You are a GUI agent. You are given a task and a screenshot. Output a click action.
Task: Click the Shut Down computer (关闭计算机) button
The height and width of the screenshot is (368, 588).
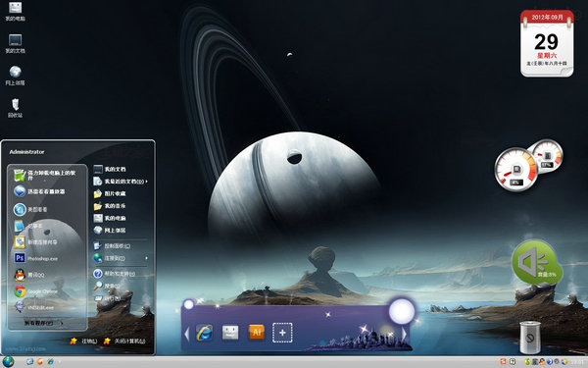click(124, 341)
